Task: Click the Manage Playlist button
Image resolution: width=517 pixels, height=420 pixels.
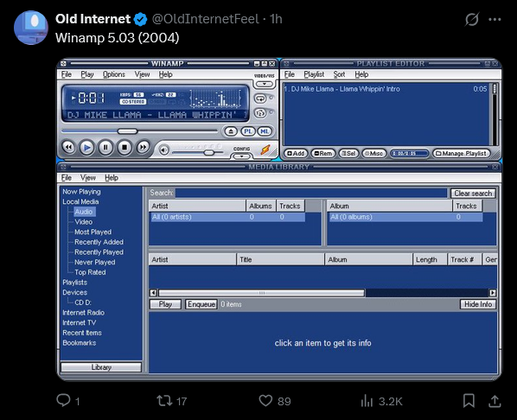Action: click(462, 153)
